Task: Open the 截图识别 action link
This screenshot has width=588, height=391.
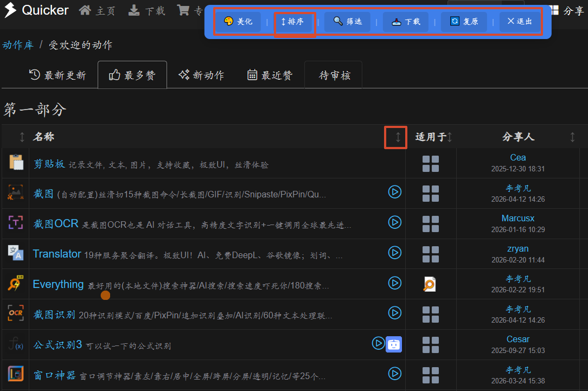Action: 54,315
